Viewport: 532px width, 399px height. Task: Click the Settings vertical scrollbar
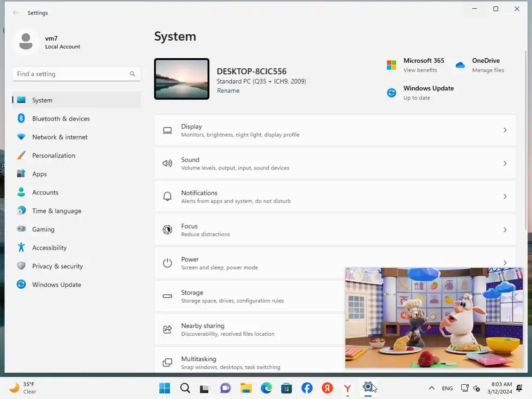pyautogui.click(x=526, y=140)
